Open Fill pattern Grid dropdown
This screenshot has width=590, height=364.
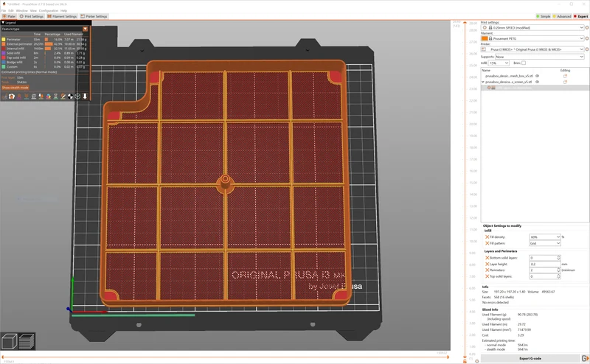tap(545, 243)
